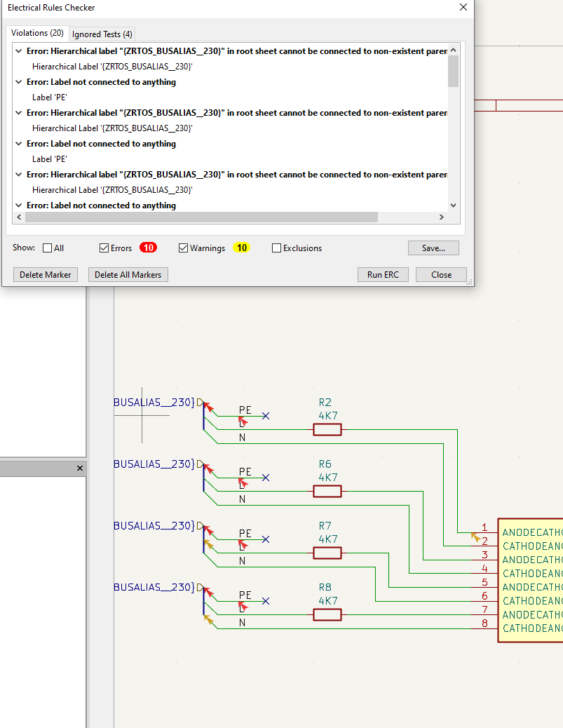The image size is (563, 728).
Task: Click the orange warning marker near pin 2
Action: (x=476, y=537)
